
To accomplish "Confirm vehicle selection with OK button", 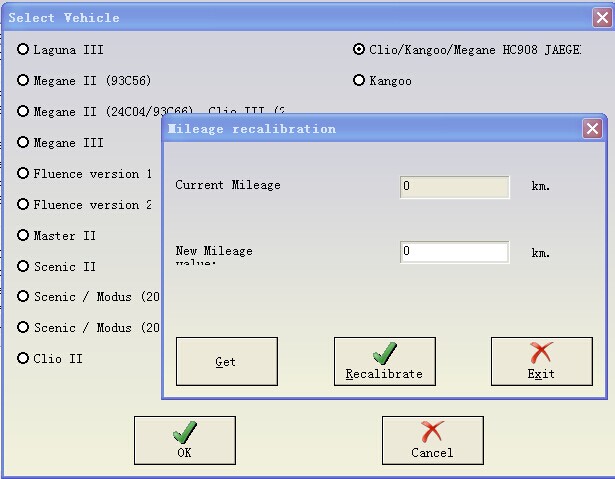I will (184, 440).
